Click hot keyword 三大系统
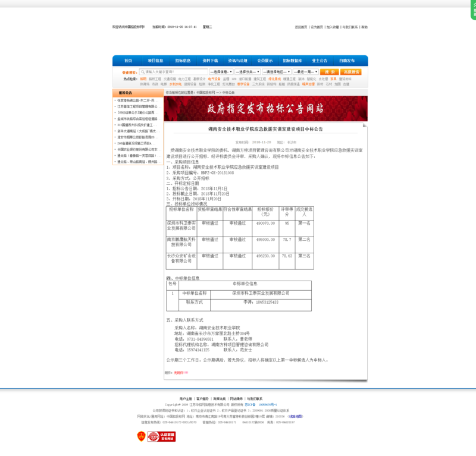This screenshot has height=456, width=476. [258, 84]
